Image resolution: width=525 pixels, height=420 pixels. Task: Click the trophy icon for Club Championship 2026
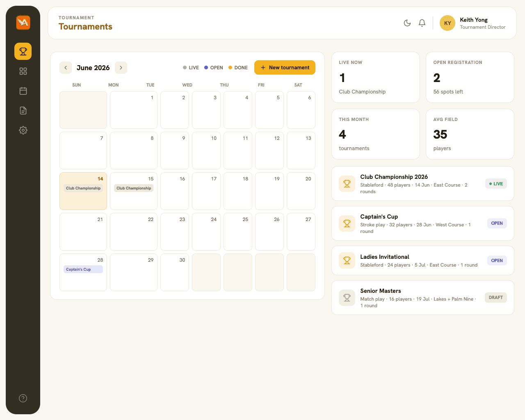tap(347, 184)
